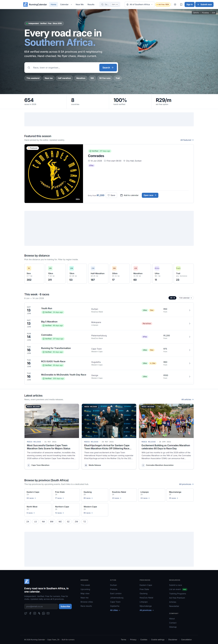The width and height of the screenshot is (218, 644).
Task: Expand Running for Transformation row chevron
Action: [x=190, y=350]
